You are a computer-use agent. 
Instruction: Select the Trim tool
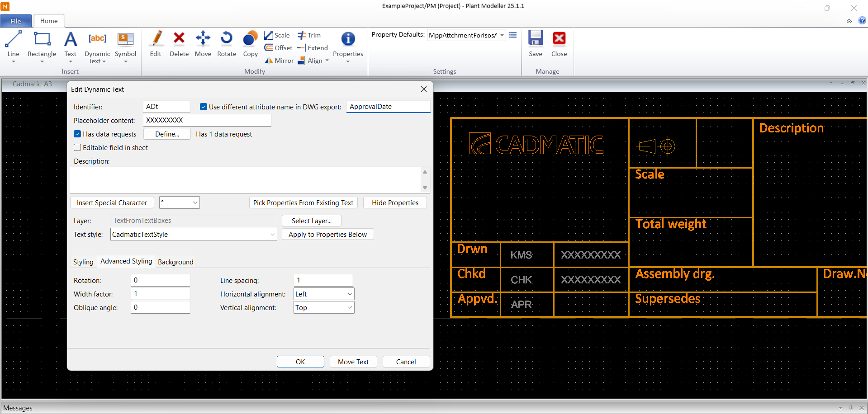[309, 35]
